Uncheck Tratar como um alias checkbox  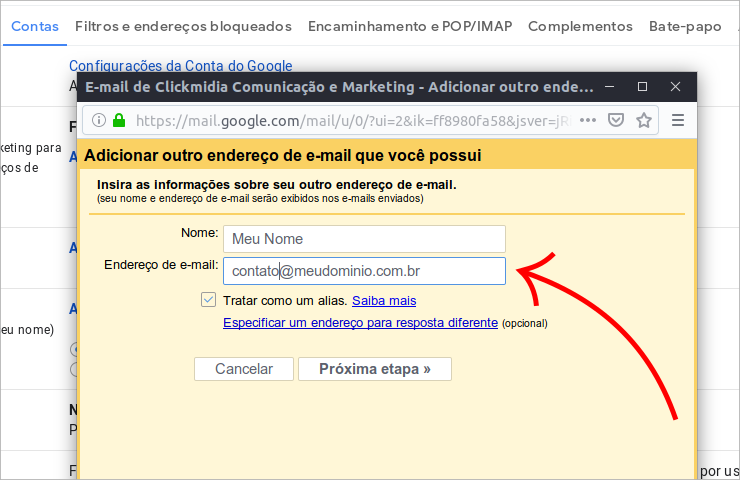click(208, 300)
